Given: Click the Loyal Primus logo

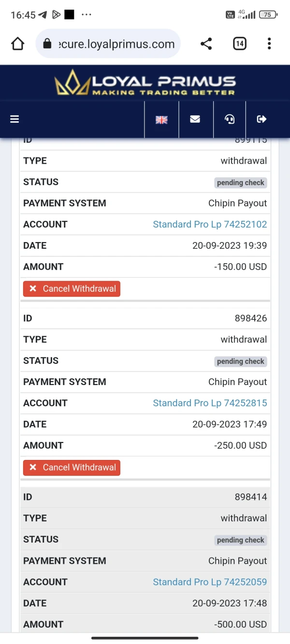Looking at the screenshot, I should 145,83.
